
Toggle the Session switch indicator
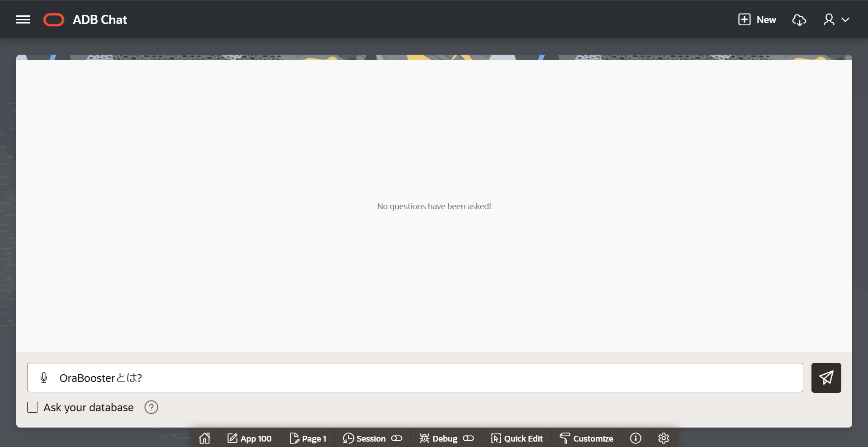pos(397,438)
